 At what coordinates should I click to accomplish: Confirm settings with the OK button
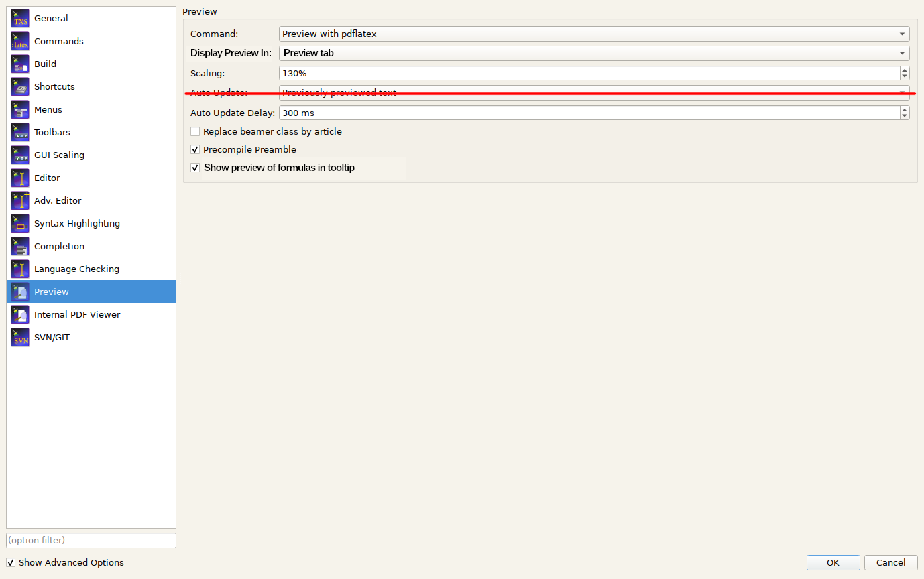pos(833,562)
